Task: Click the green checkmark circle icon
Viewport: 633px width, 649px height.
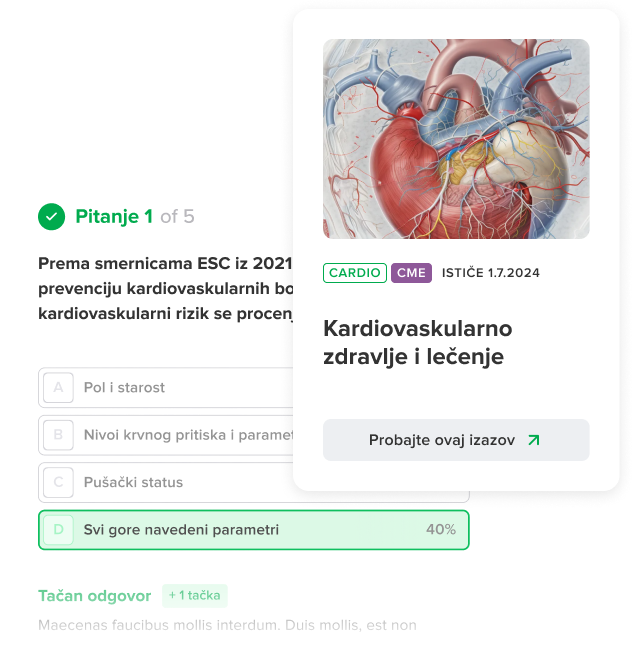Action: pyautogui.click(x=51, y=216)
